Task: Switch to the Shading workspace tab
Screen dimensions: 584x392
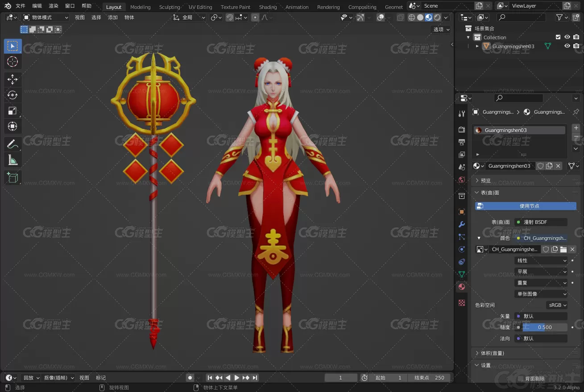Action: [268, 7]
